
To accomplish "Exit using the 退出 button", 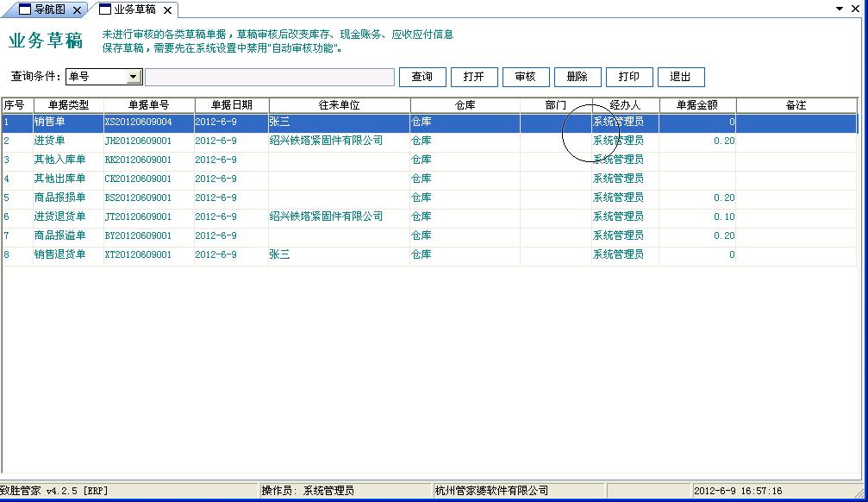I will [x=680, y=77].
